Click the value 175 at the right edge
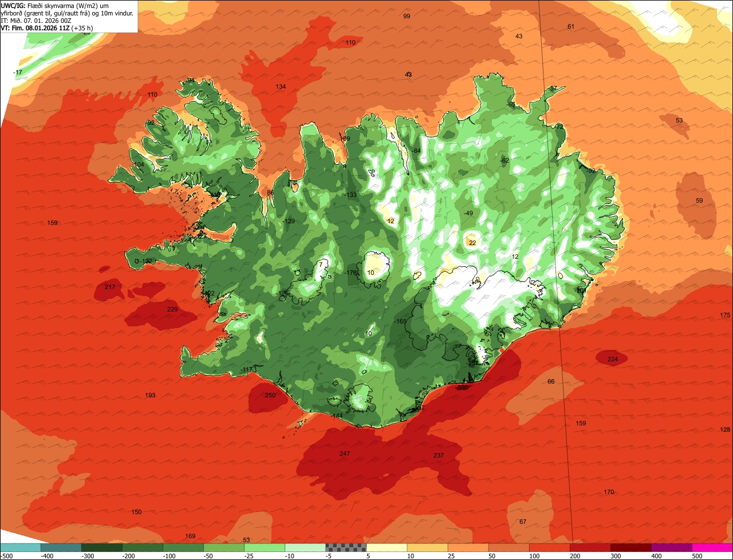This screenshot has width=733, height=560. click(x=725, y=316)
